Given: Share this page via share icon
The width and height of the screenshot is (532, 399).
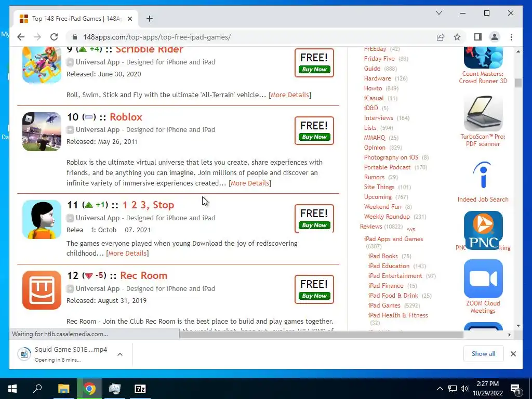Looking at the screenshot, I should click(x=441, y=37).
